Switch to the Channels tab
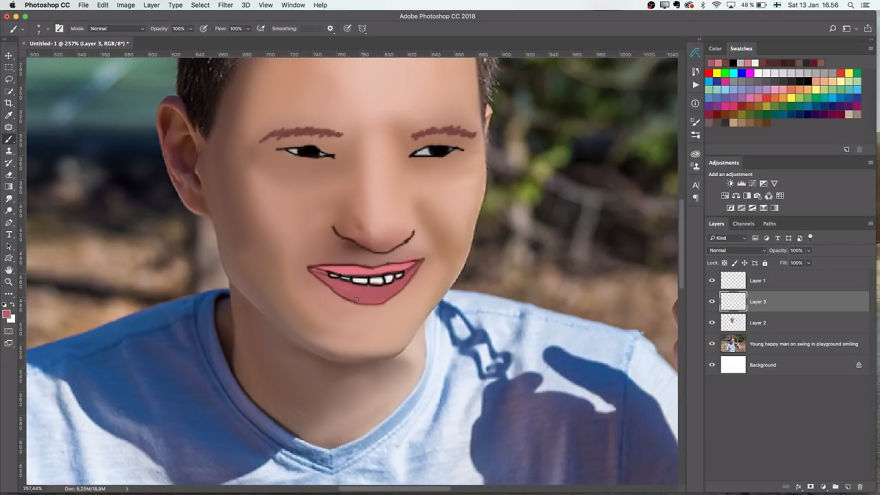Image resolution: width=880 pixels, height=495 pixels. click(x=744, y=224)
